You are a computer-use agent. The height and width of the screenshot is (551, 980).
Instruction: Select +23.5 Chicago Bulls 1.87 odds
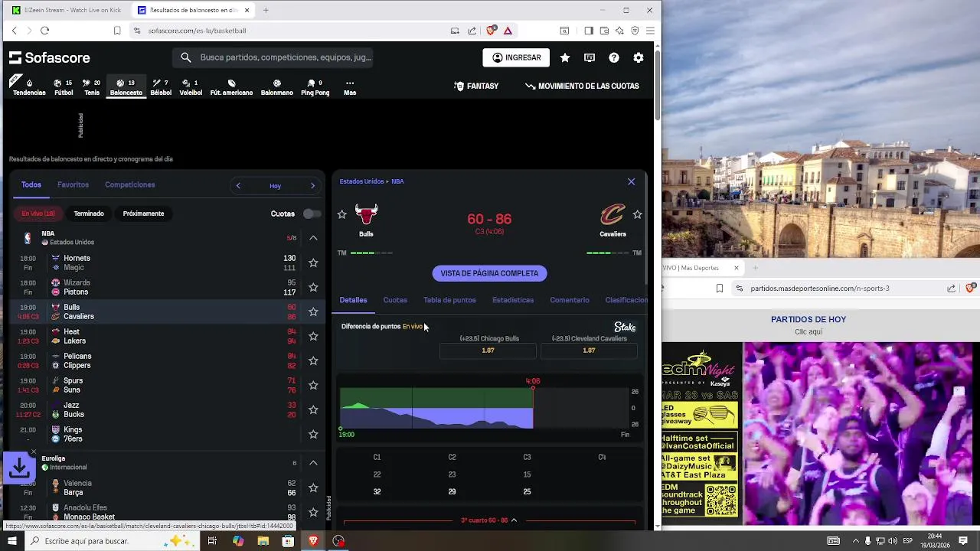(x=488, y=350)
